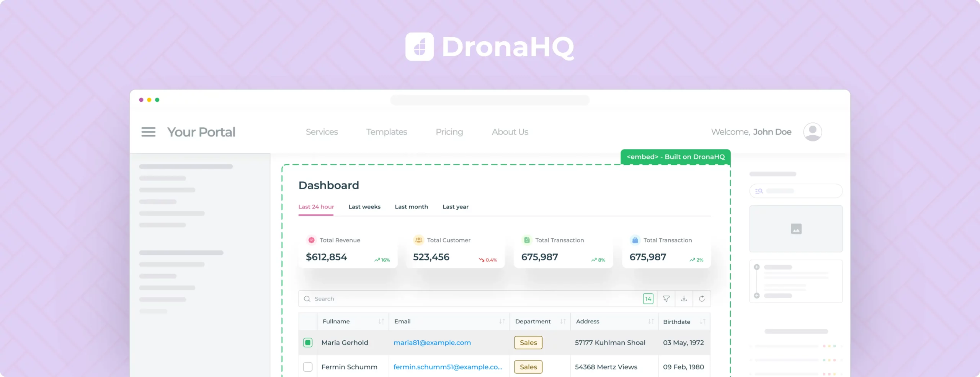Click the table Search input field
The height and width of the screenshot is (377, 980).
[x=471, y=299]
